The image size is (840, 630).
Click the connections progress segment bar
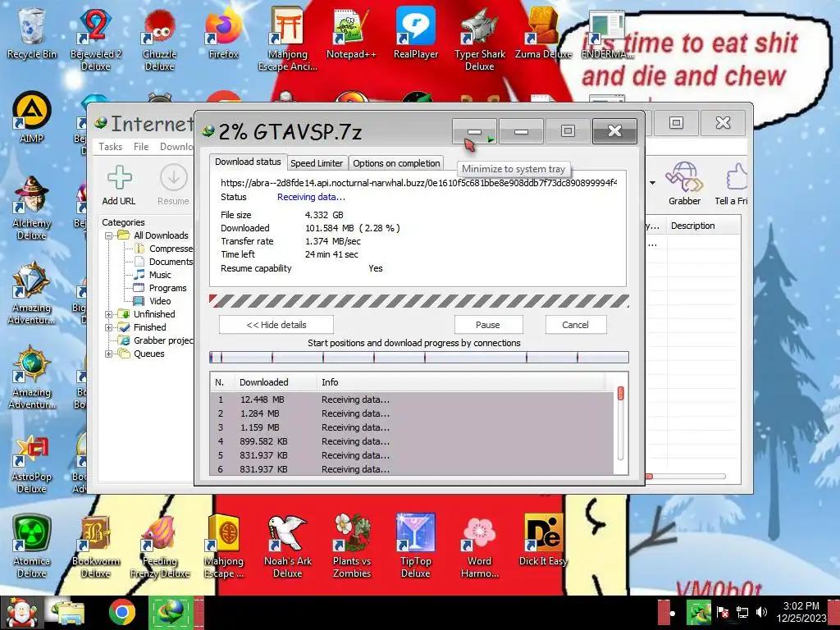[419, 358]
